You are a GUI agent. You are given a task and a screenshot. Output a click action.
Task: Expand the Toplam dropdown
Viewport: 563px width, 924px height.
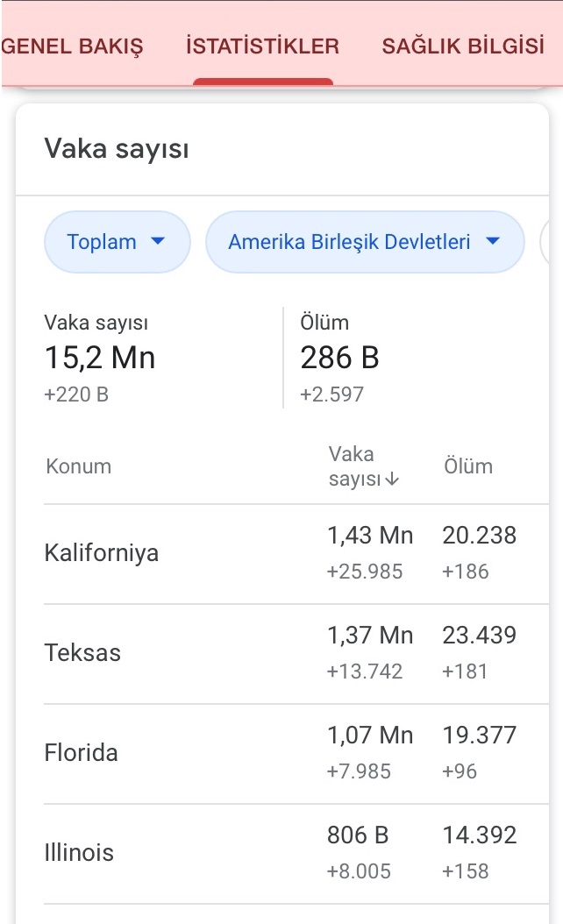tap(118, 242)
